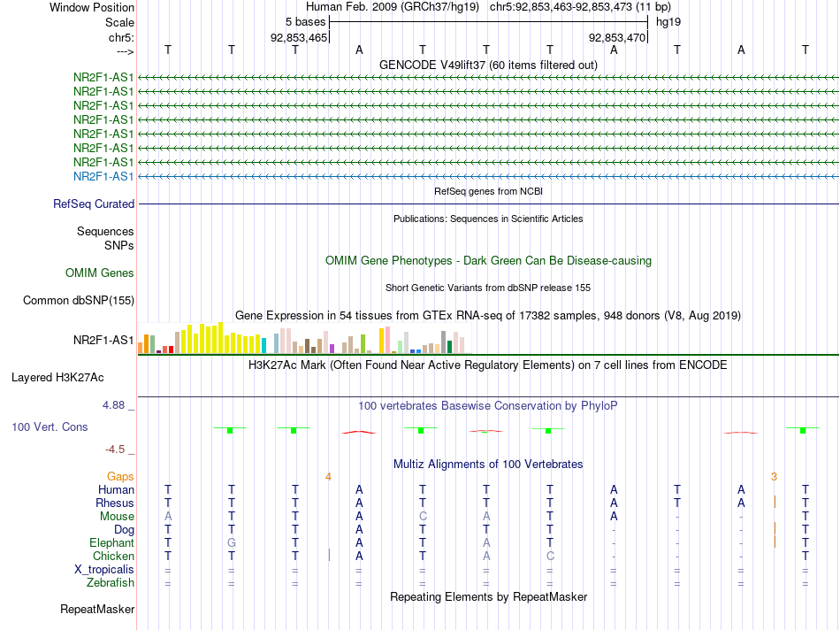Click 'Repeating Elements by RepeatMasker' title
Screen dimensions: 840x630
pyautogui.click(x=488, y=596)
